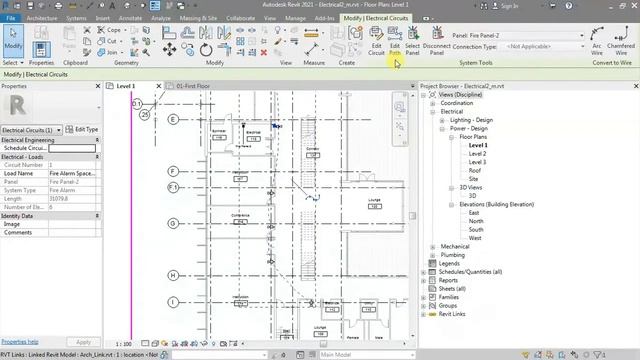This screenshot has height=360, width=640.
Task: Click the Trim/Extend to corner icon
Action: click(224, 50)
